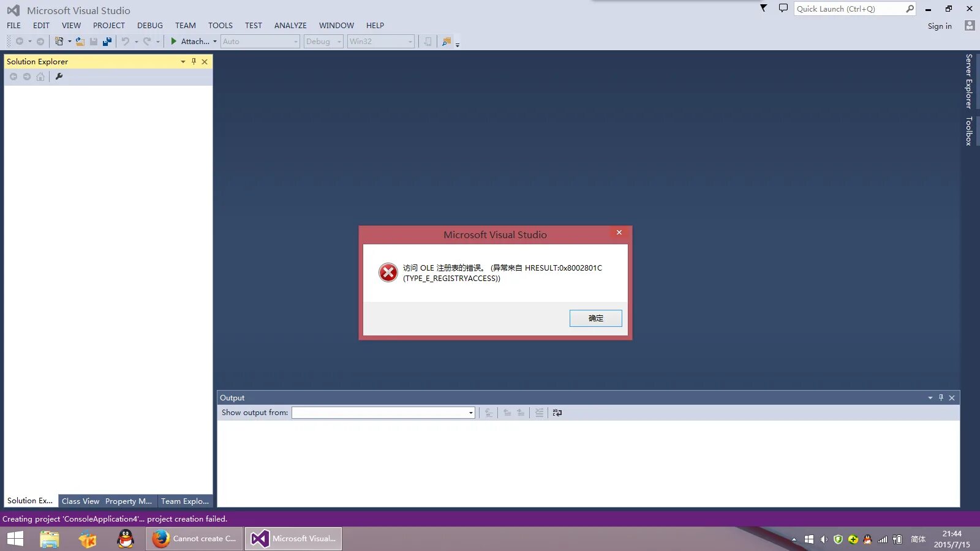The image size is (980, 551).
Task: Click Go to Next Message icon in Output
Action: 521,413
